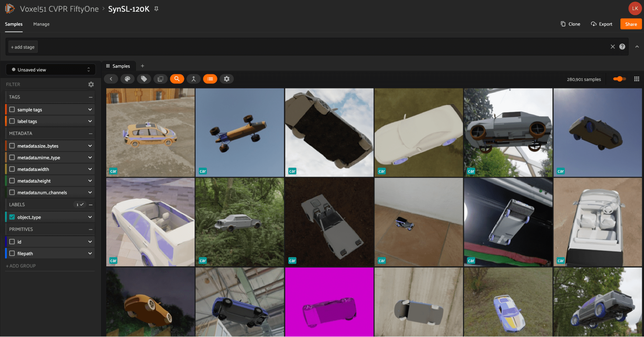Click the tag samples icon
This screenshot has width=644, height=337.
[x=144, y=79]
